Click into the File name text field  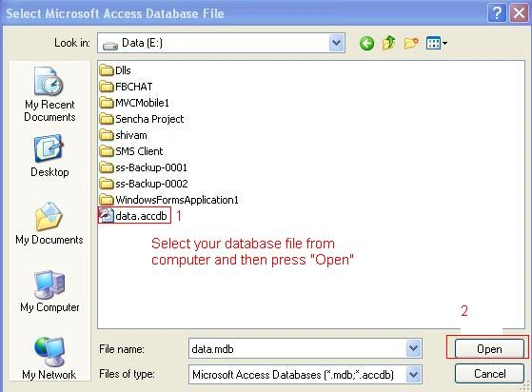click(x=298, y=348)
